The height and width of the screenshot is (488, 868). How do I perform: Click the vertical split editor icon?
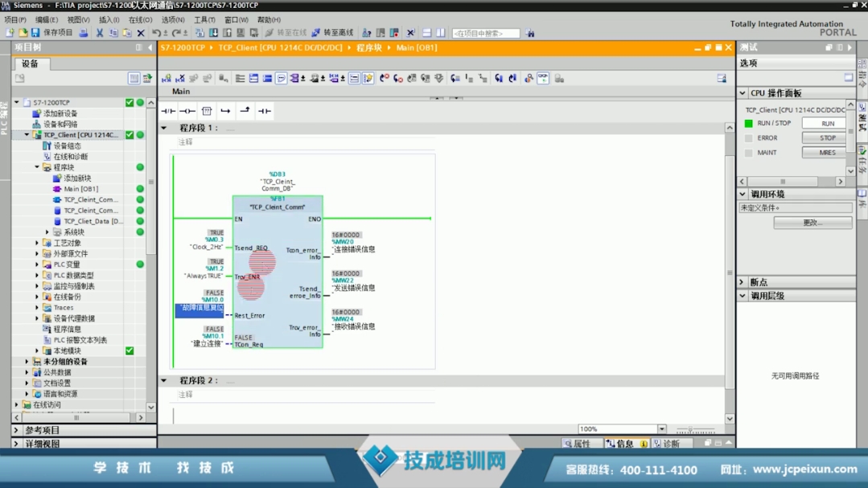click(x=441, y=33)
